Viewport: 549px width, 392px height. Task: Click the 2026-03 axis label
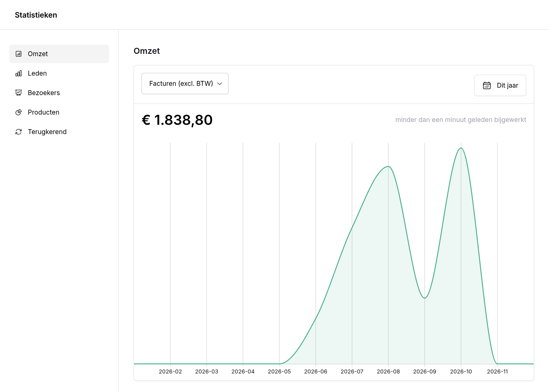pos(207,372)
